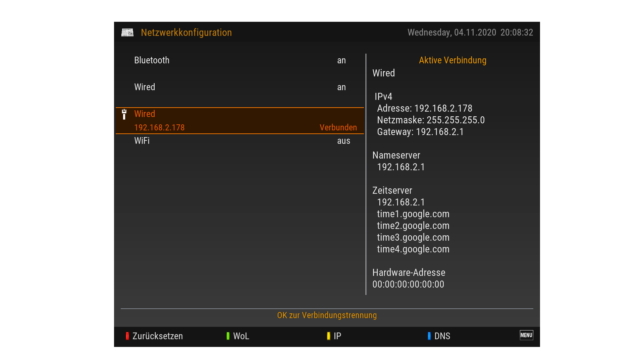Image resolution: width=644 pixels, height=362 pixels.
Task: Click the newspaper icon beside Netzwerkkonfiguration
Action: point(127,33)
